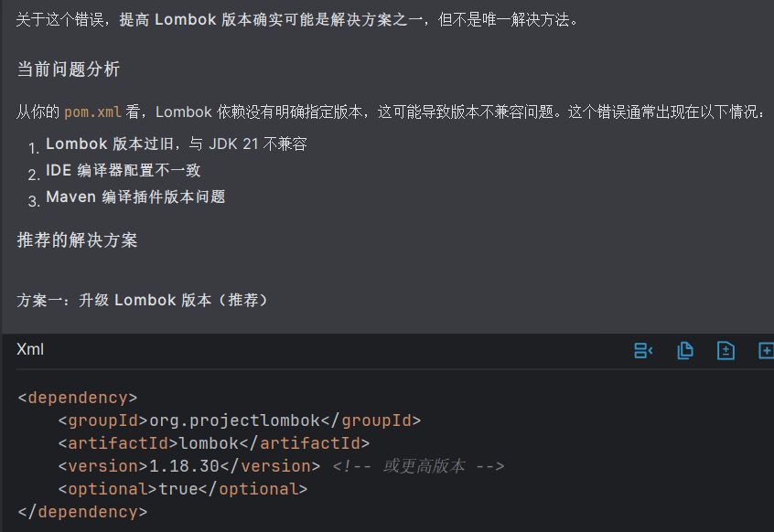The width and height of the screenshot is (774, 532).
Task: Click the apply diff file icon
Action: (726, 350)
